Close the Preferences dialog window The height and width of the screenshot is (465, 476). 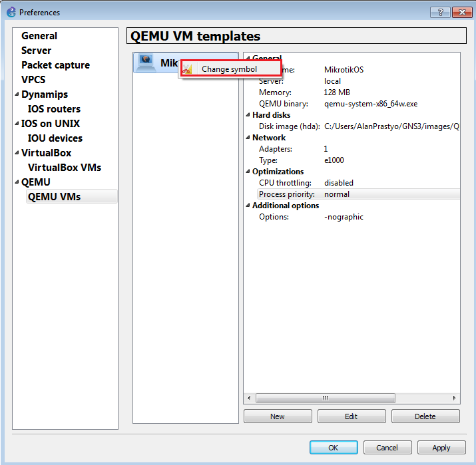pyautogui.click(x=462, y=12)
